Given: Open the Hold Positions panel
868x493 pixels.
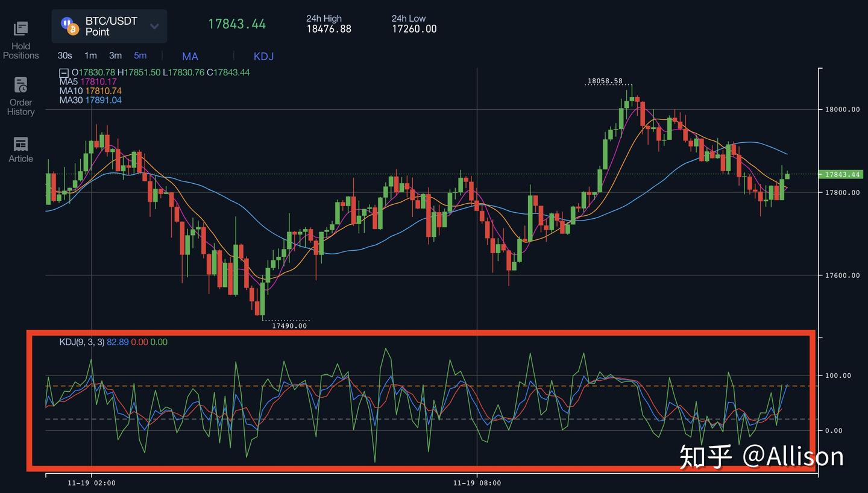Looking at the screenshot, I should (x=20, y=37).
